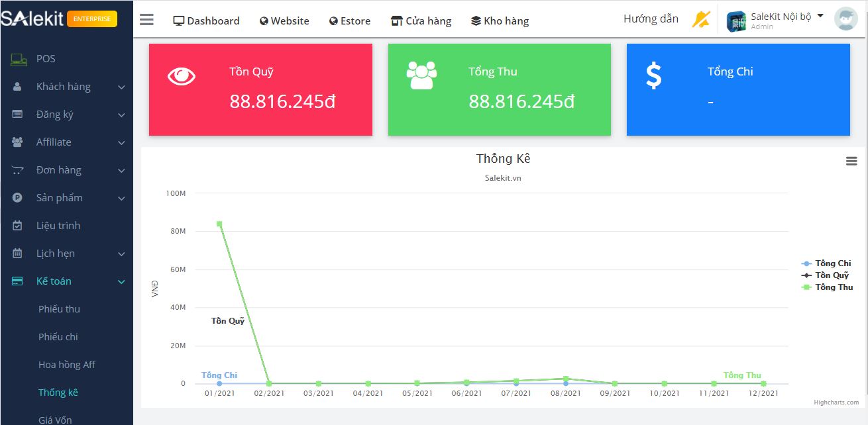This screenshot has width=868, height=425.
Task: Click the Hướng dẫn help link
Action: point(651,19)
